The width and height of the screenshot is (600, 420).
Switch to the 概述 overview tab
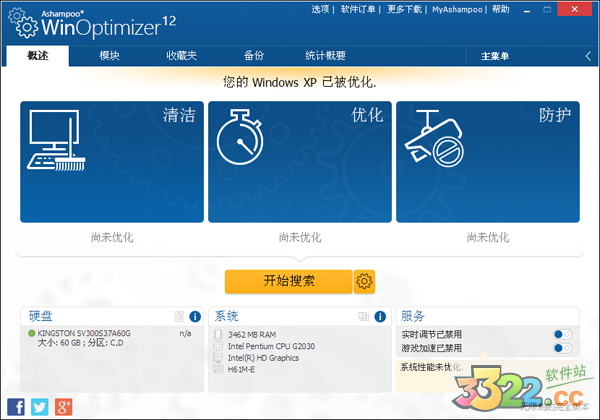pos(38,56)
